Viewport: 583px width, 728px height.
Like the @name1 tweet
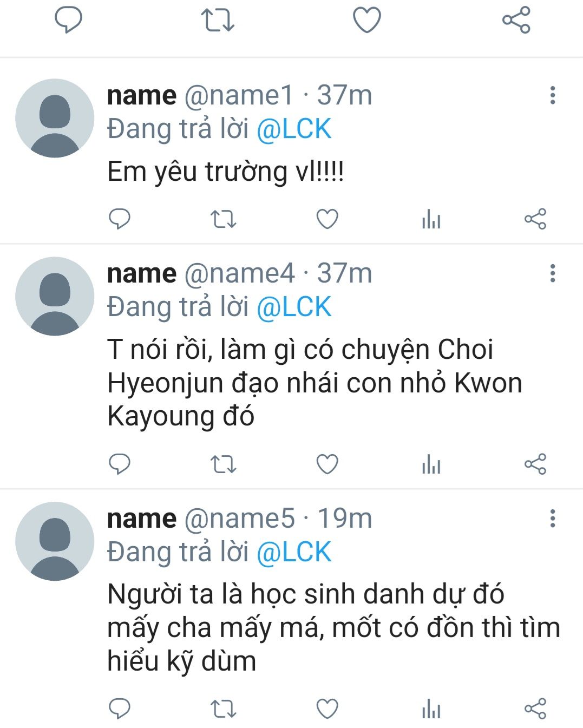(x=327, y=219)
